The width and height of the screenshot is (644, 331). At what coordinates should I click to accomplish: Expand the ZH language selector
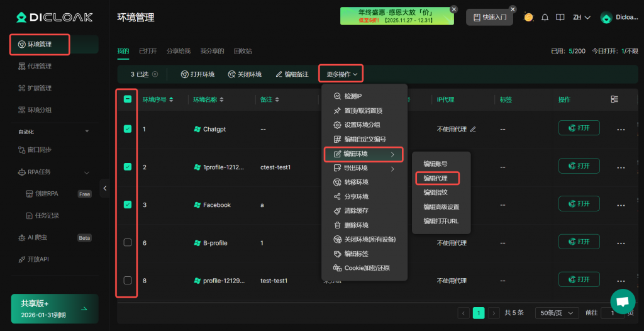[581, 18]
